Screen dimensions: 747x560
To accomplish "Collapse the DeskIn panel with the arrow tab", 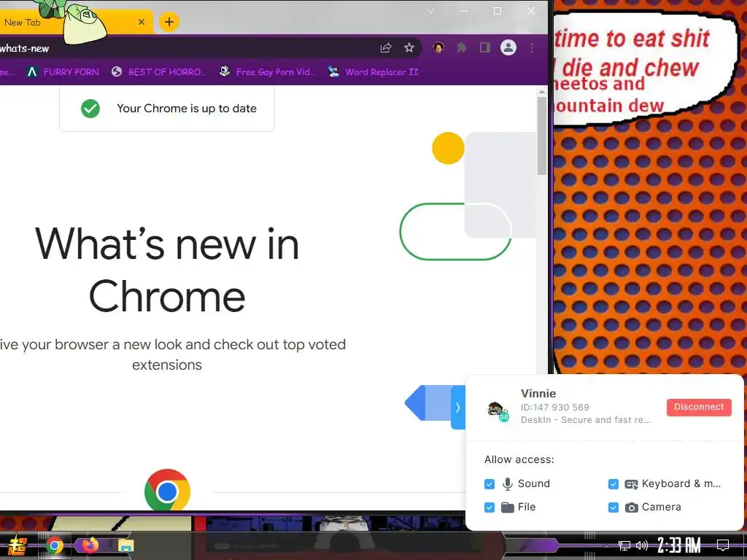I will pyautogui.click(x=458, y=408).
